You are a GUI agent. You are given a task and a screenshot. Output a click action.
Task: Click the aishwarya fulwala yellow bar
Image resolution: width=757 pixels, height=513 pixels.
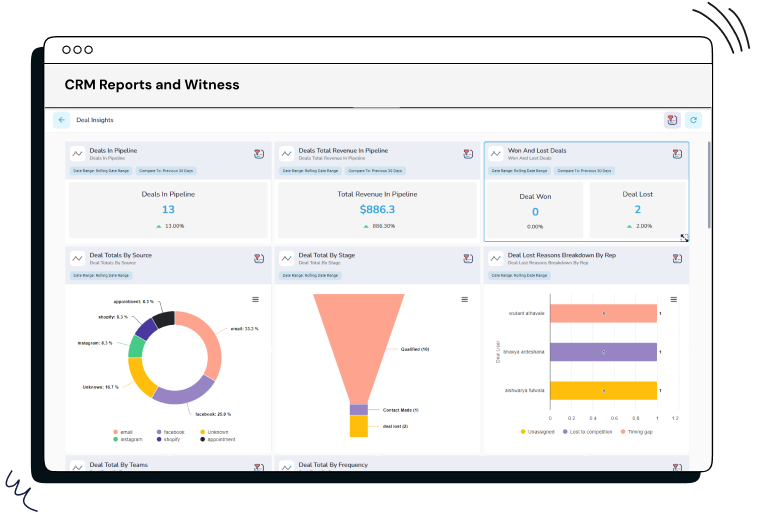(x=603, y=391)
